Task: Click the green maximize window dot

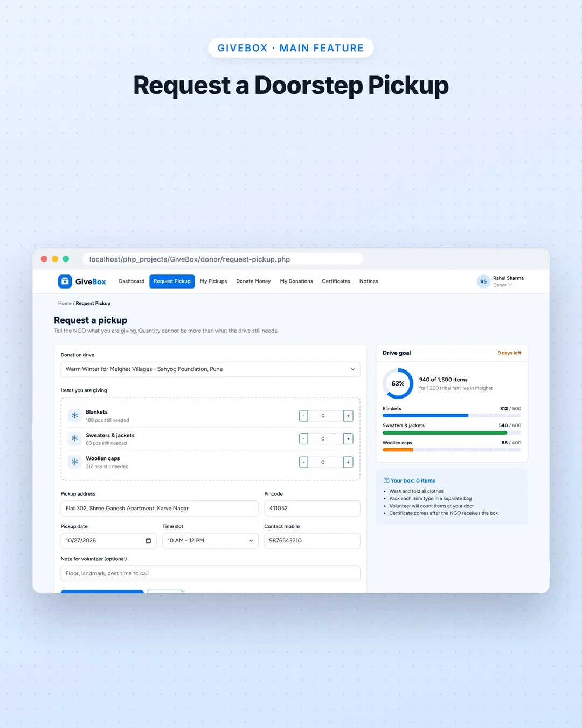Action: tap(66, 259)
